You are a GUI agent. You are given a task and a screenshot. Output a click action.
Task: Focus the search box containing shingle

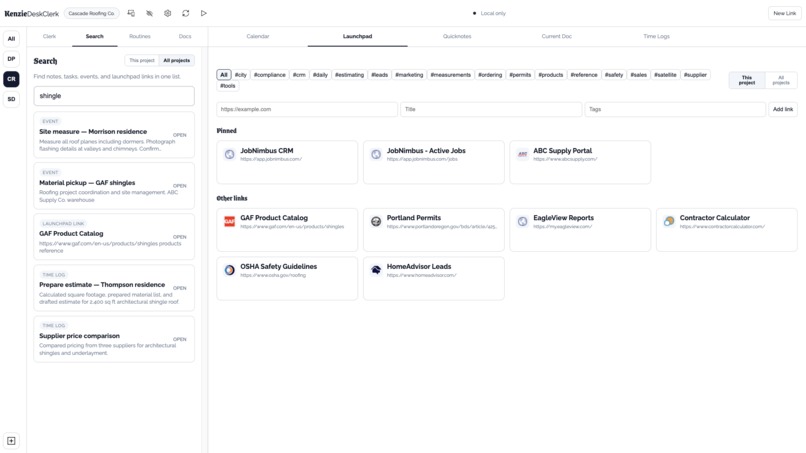point(114,96)
